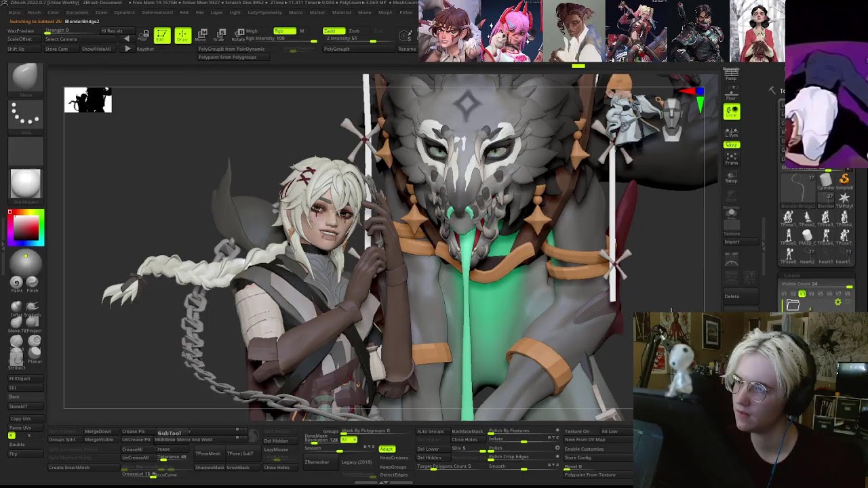The image size is (868, 488).
Task: Switch to visibility set V1
Action: point(784,293)
